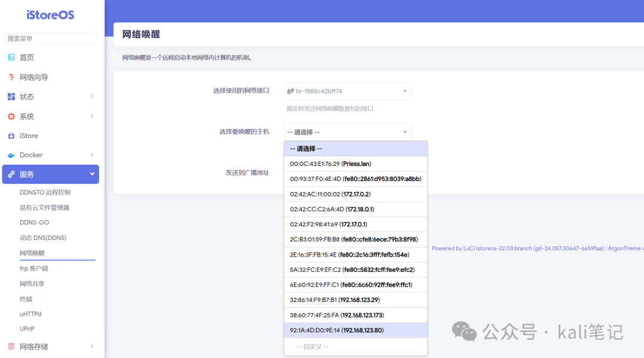The image size is (644, 358).
Task: Click the System (系统) gear icon
Action: click(x=11, y=116)
